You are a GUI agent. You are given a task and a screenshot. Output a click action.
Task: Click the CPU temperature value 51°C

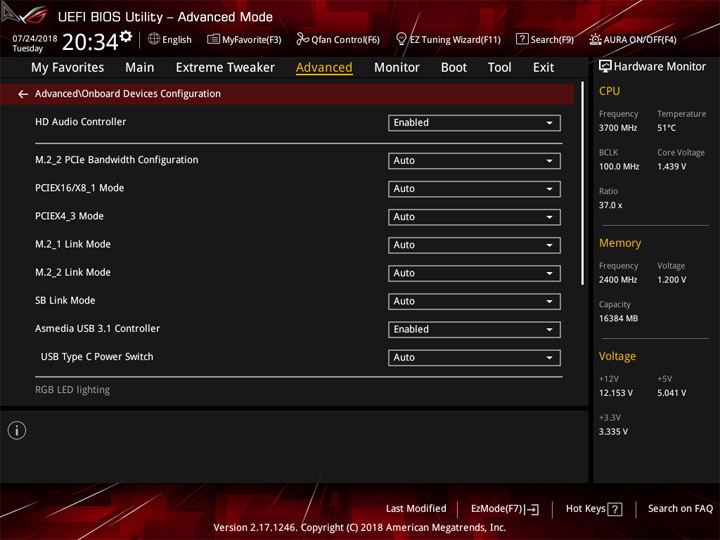(666, 128)
